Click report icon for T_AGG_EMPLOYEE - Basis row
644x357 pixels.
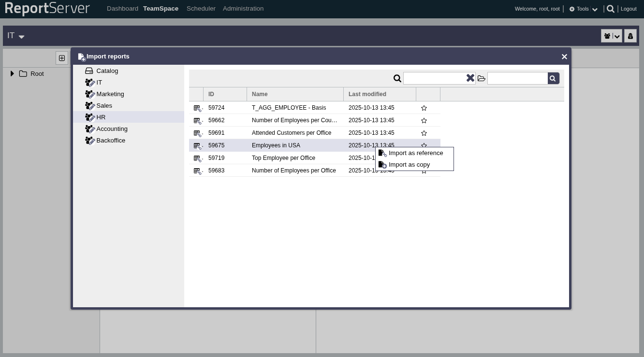[x=197, y=108]
